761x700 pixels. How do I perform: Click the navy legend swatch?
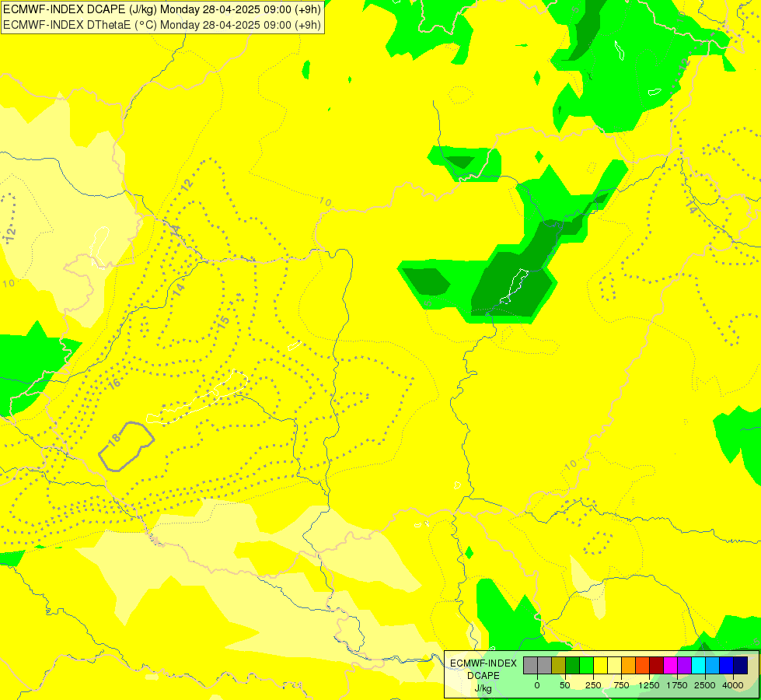click(x=741, y=665)
